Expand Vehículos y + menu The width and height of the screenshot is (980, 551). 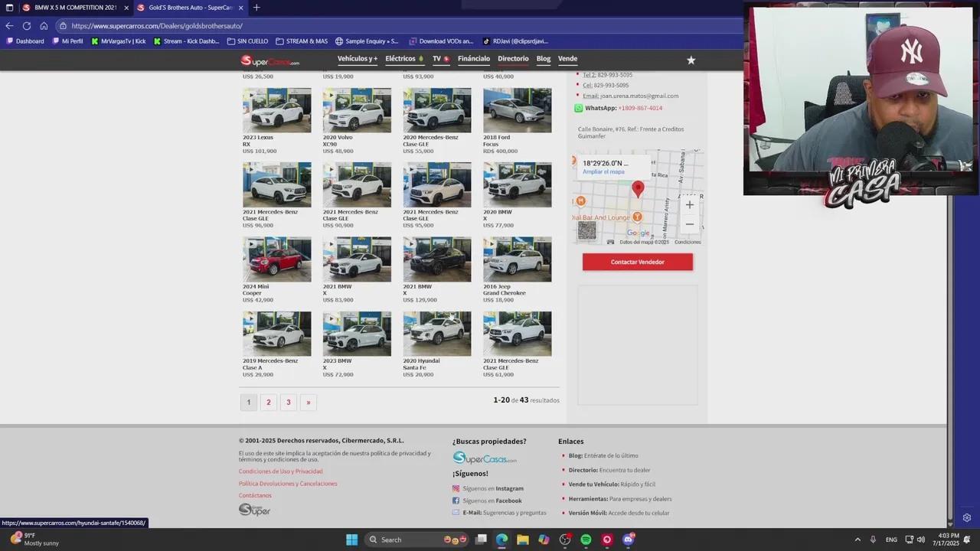(358, 59)
